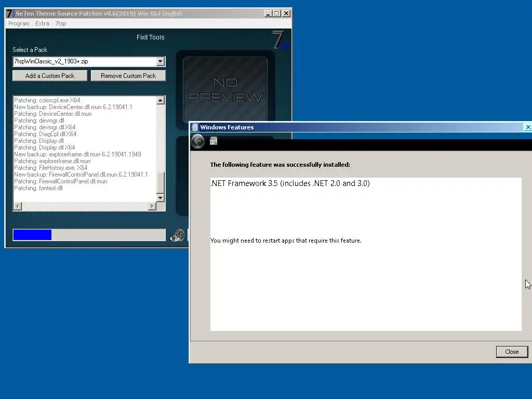This screenshot has width=532, height=399.
Task: Click the vertical scrollbar thumb in log
Action: (161, 182)
